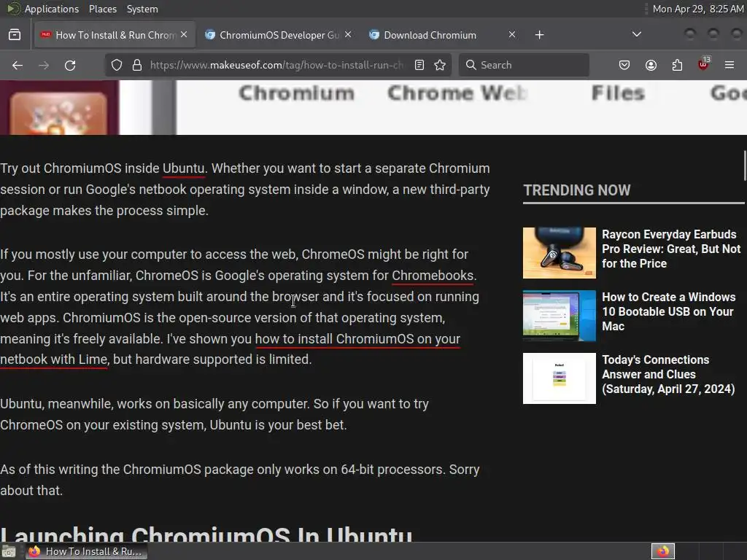Open how to install ChromiumOS on your link
Viewport: 747px width, 560px height.
pyautogui.click(x=357, y=339)
